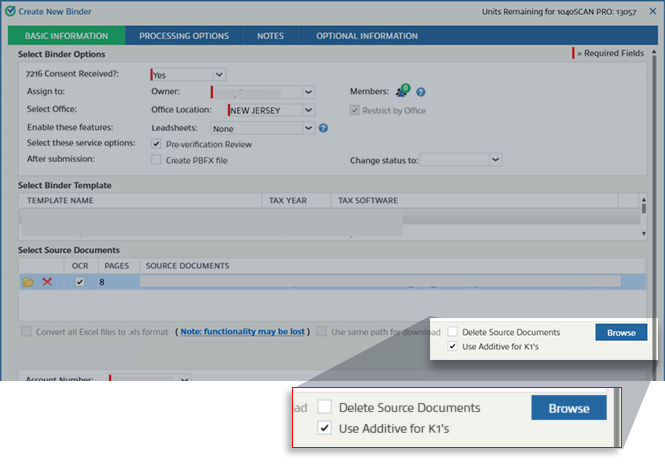
Task: Click the Template Name column header
Action: tap(140, 201)
